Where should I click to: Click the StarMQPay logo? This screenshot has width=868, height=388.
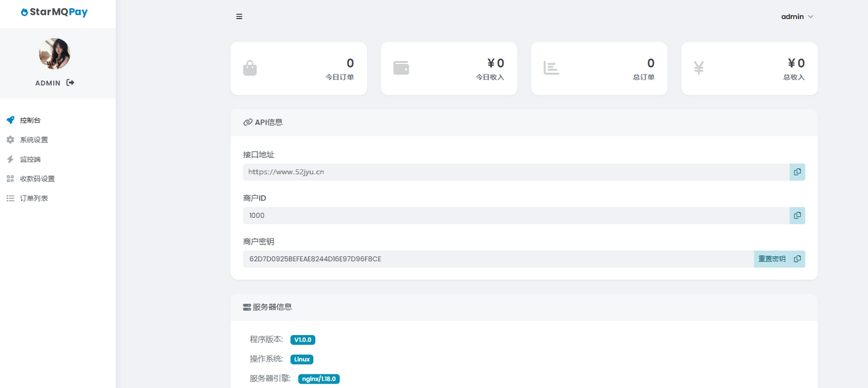click(54, 12)
